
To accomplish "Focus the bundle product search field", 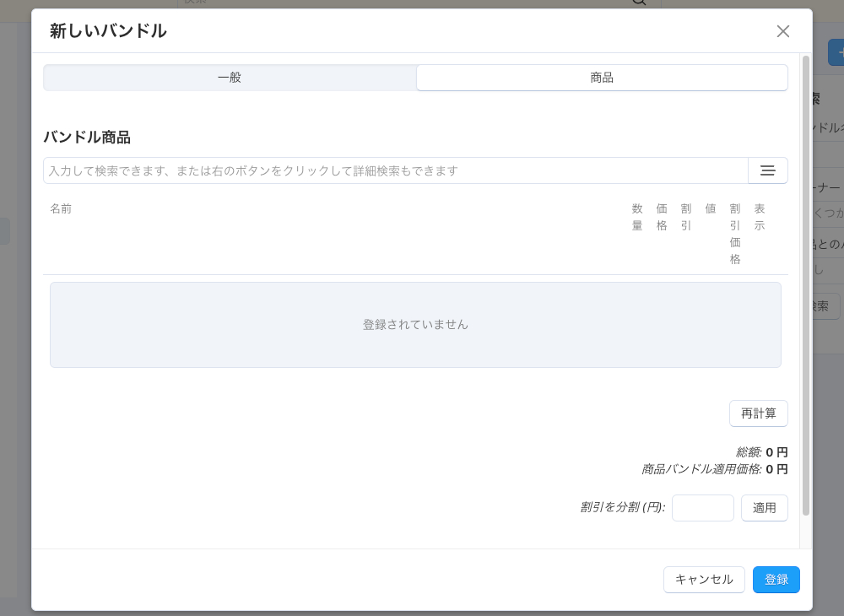I will pyautogui.click(x=396, y=170).
